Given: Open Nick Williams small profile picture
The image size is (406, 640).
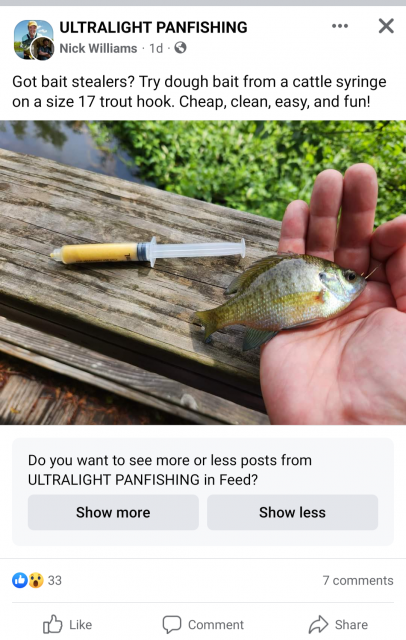Looking at the screenshot, I should click(44, 49).
